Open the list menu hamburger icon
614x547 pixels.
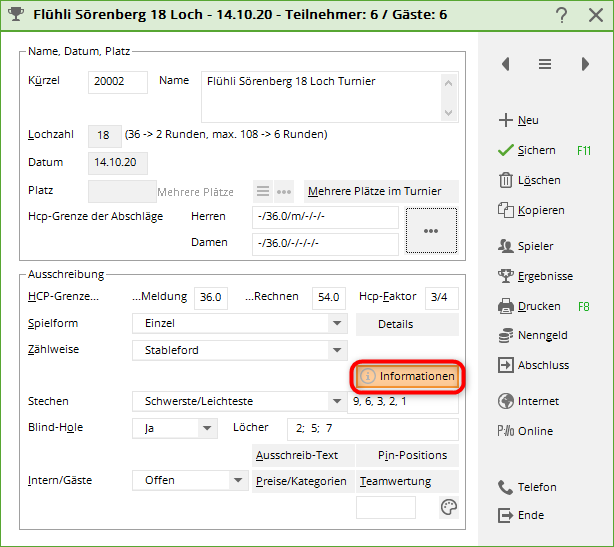[545, 64]
